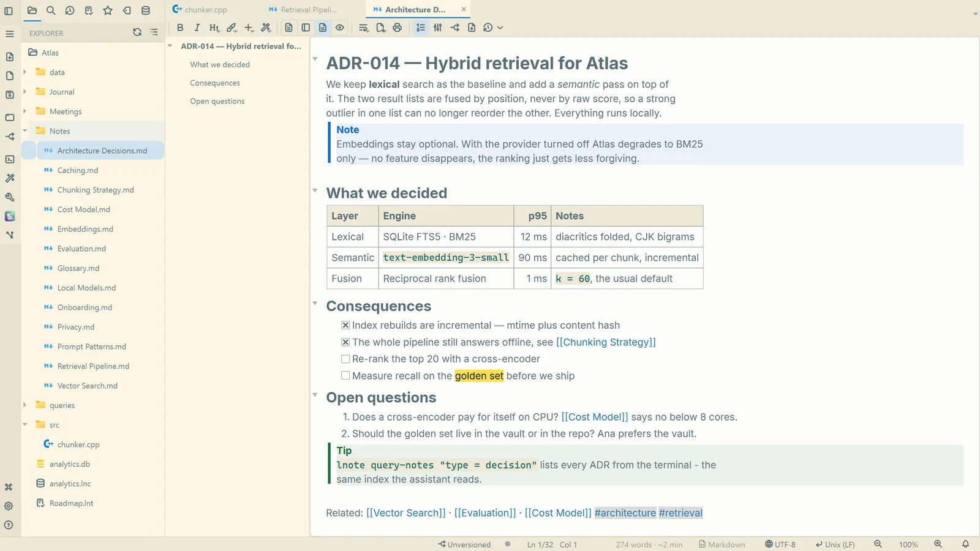
Task: Click the notifications bell in status bar
Action: (965, 544)
